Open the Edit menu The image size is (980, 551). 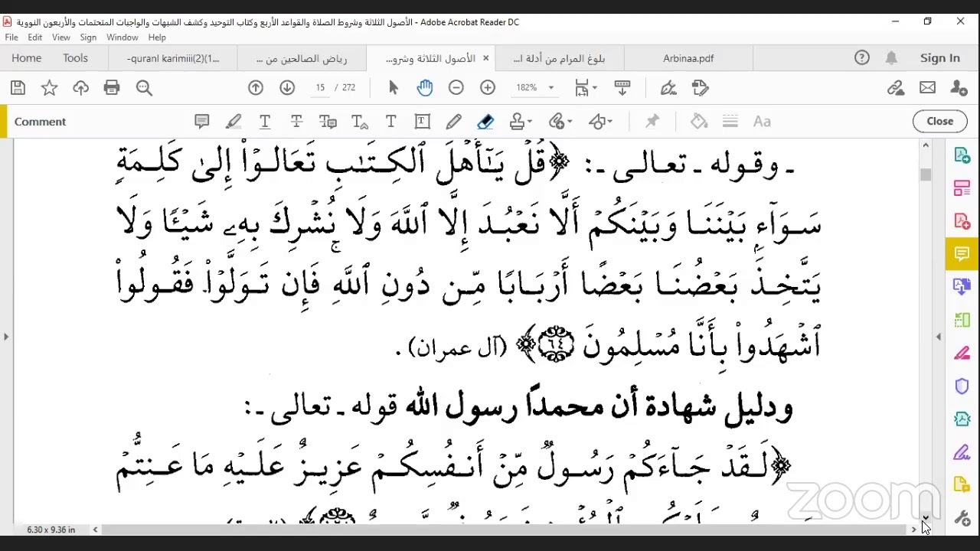pyautogui.click(x=35, y=37)
